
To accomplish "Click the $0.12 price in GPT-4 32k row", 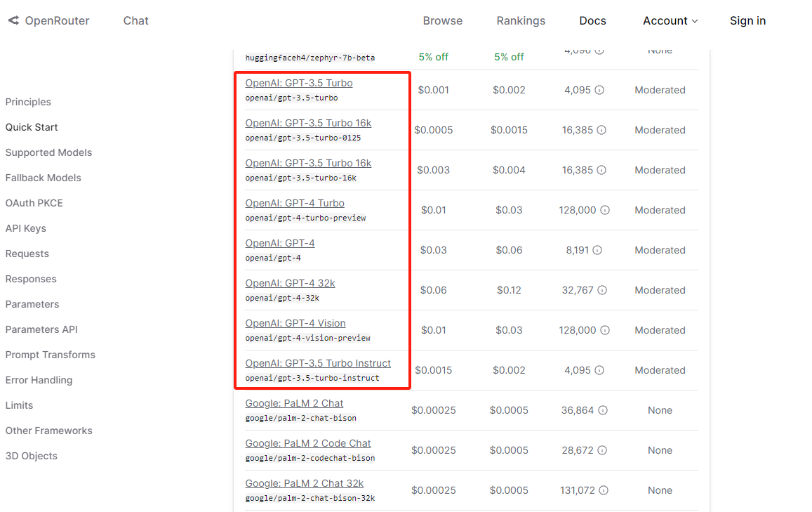I will point(509,290).
